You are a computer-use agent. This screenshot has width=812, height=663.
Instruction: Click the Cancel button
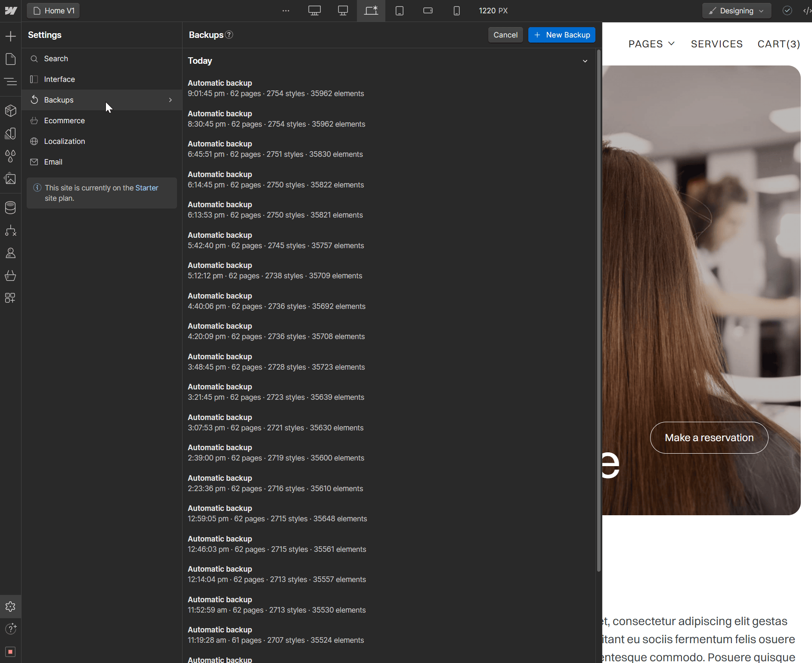click(x=505, y=35)
